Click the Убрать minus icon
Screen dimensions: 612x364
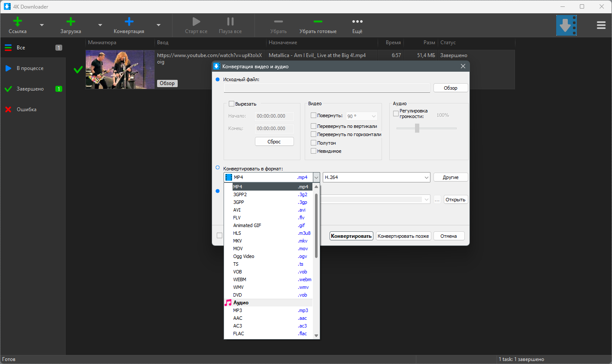279,21
